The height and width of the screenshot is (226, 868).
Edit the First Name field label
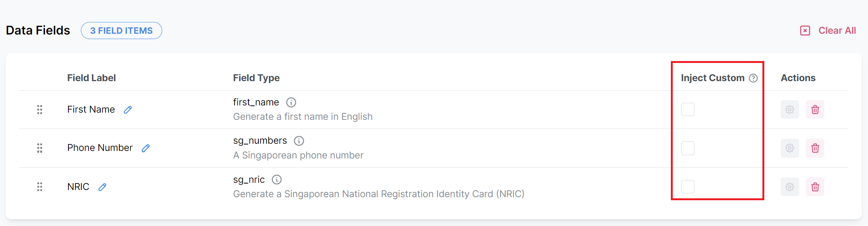click(128, 110)
